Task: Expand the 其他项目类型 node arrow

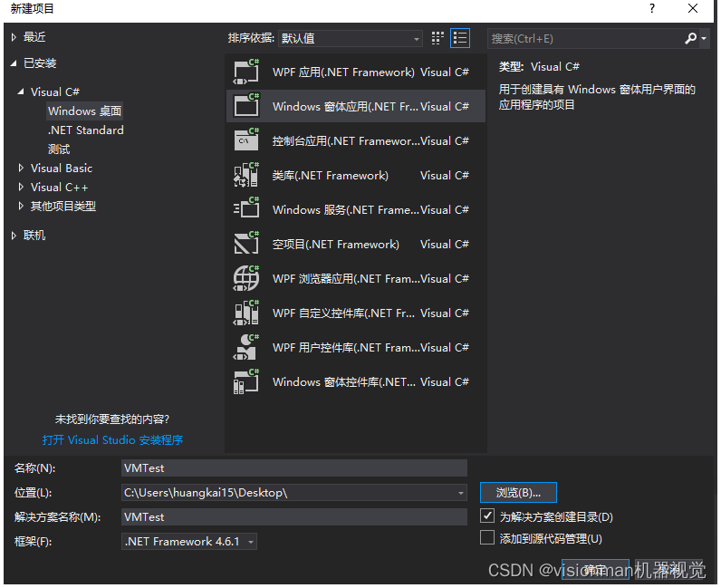Action: click(21, 207)
